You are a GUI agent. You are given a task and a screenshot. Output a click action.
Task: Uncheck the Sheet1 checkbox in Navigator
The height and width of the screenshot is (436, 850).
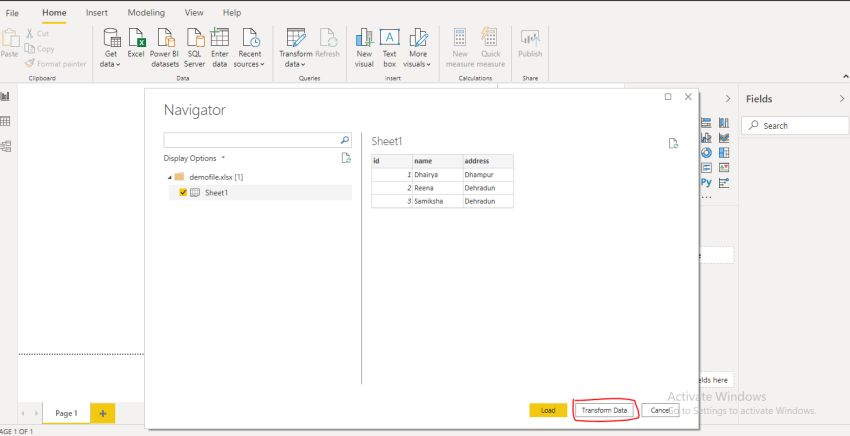pos(183,192)
